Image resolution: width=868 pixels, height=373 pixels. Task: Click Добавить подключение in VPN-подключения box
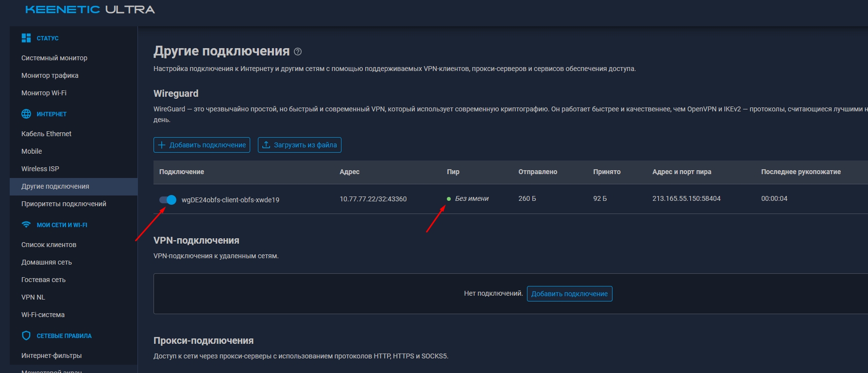[569, 294]
